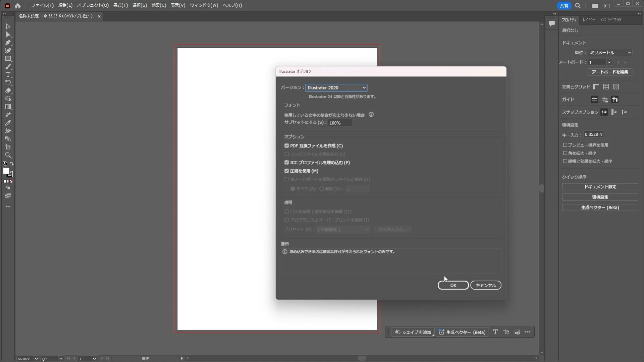Image resolution: width=644 pixels, height=362 pixels.
Task: Click the info icon beside the font subset text
Action: [x=371, y=115]
